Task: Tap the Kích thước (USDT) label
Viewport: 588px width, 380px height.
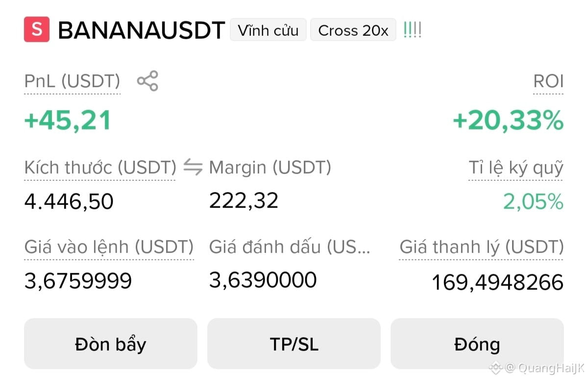Action: (x=100, y=168)
